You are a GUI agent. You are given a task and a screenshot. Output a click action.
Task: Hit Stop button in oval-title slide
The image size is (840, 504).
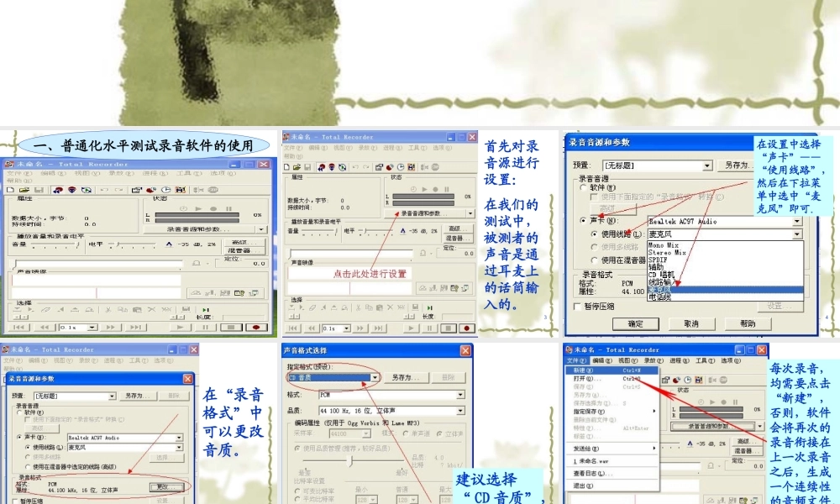[x=231, y=327]
